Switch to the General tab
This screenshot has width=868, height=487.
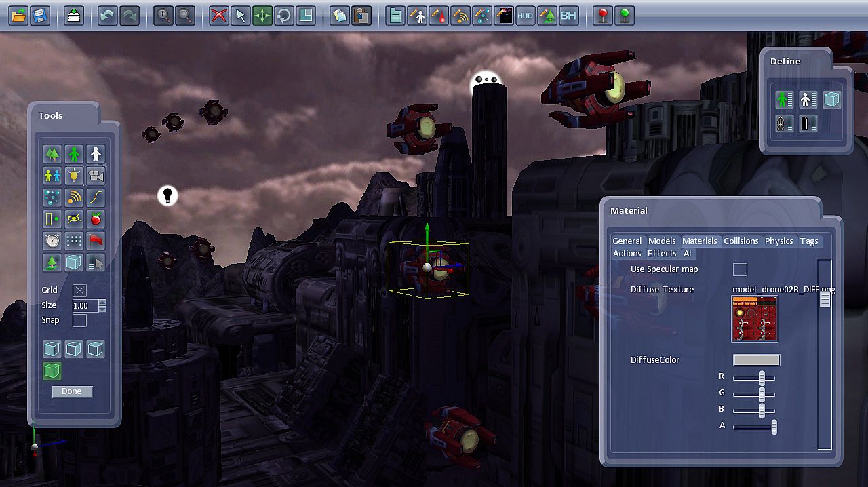coord(627,241)
